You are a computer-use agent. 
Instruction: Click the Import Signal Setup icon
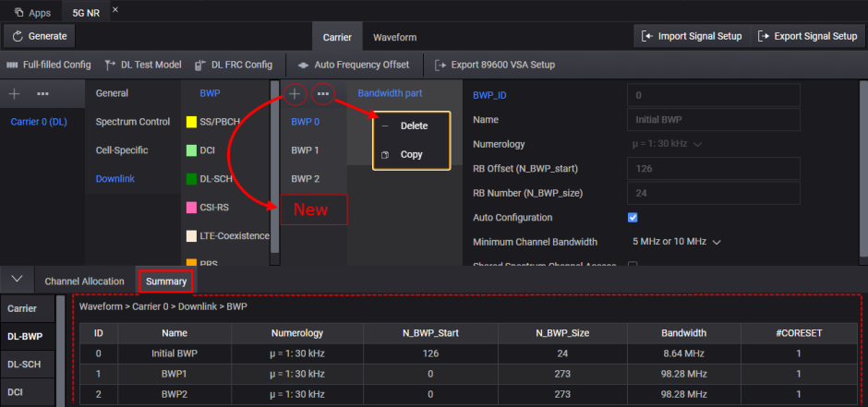click(x=647, y=37)
